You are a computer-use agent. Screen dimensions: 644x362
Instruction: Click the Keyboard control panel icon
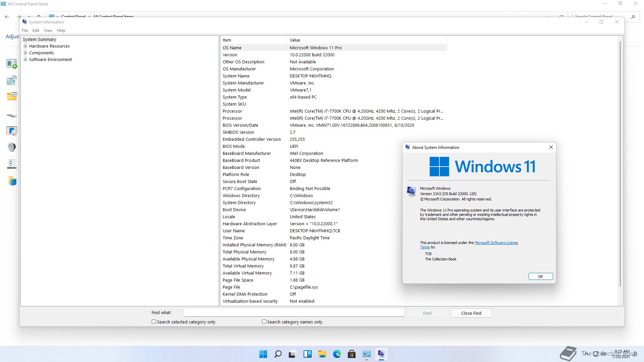click(11, 115)
